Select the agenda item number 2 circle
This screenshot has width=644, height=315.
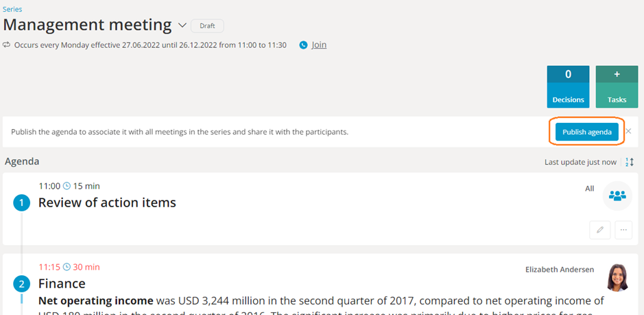[21, 284]
